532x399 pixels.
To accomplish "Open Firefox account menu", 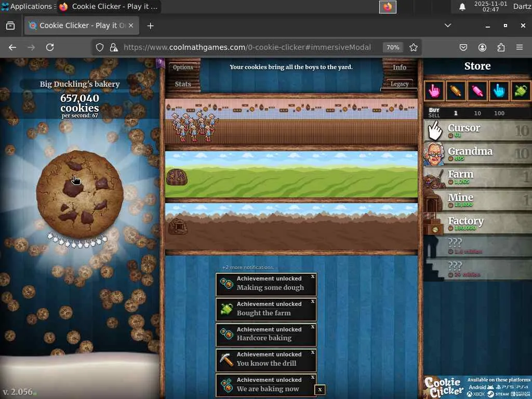I will (x=482, y=47).
